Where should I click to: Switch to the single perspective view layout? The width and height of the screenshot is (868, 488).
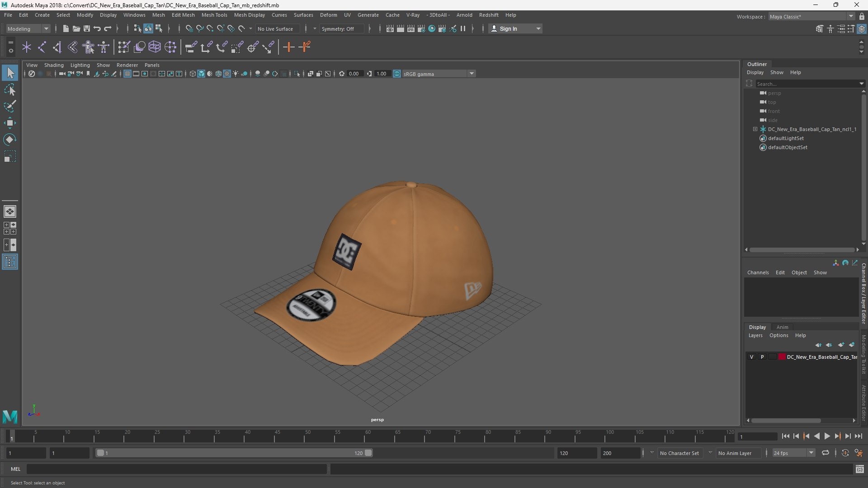[10, 211]
